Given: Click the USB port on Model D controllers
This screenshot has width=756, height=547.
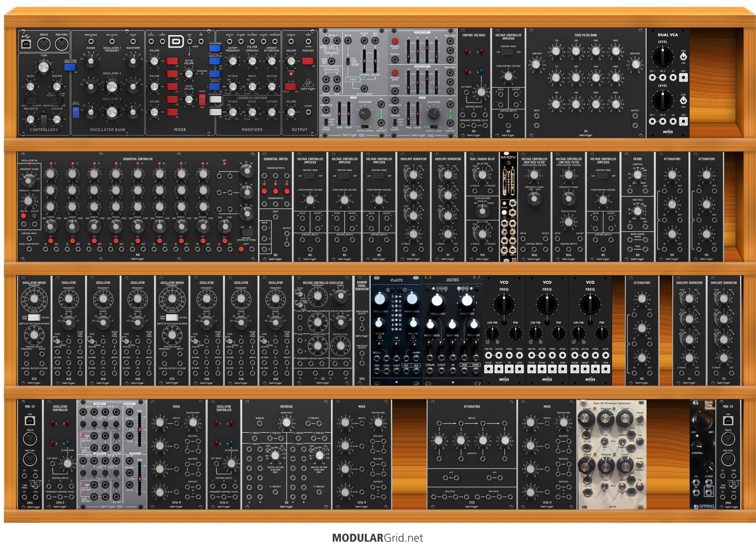Looking at the screenshot, I should 26,44.
